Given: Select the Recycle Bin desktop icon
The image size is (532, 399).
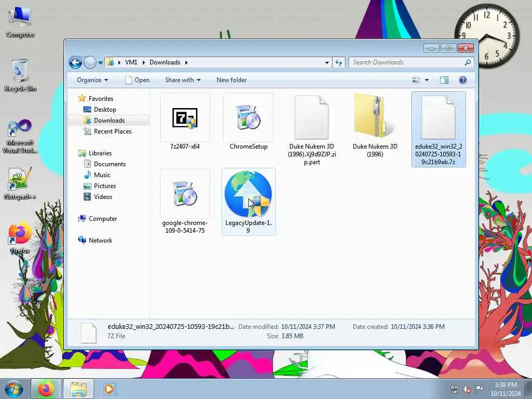Looking at the screenshot, I should [20, 75].
